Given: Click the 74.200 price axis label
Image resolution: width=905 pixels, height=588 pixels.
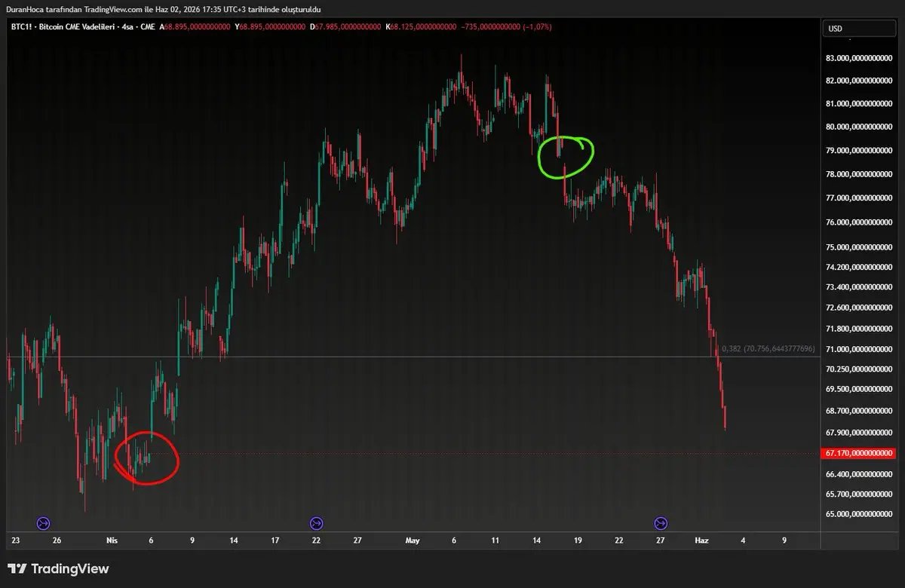Looking at the screenshot, I should point(860,268).
